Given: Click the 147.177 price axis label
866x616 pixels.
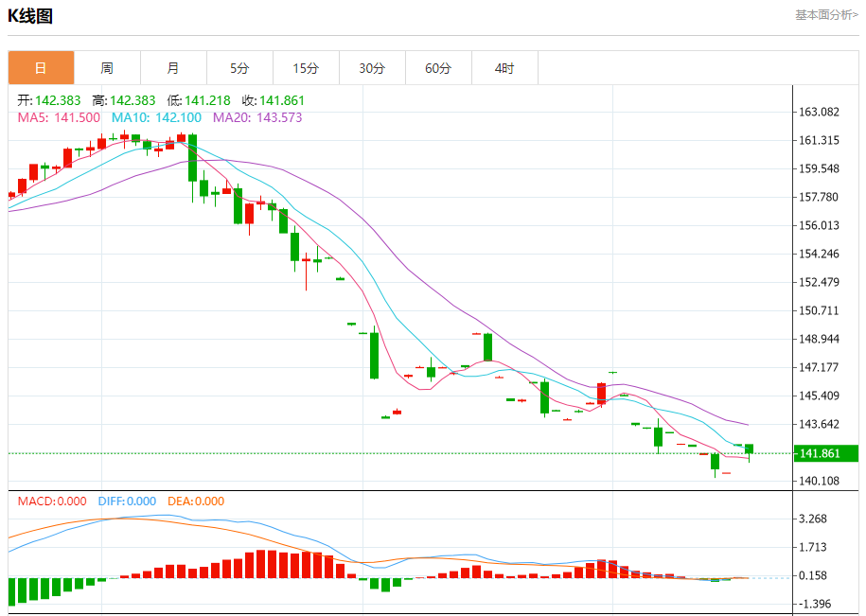Looking at the screenshot, I should tap(819, 367).
